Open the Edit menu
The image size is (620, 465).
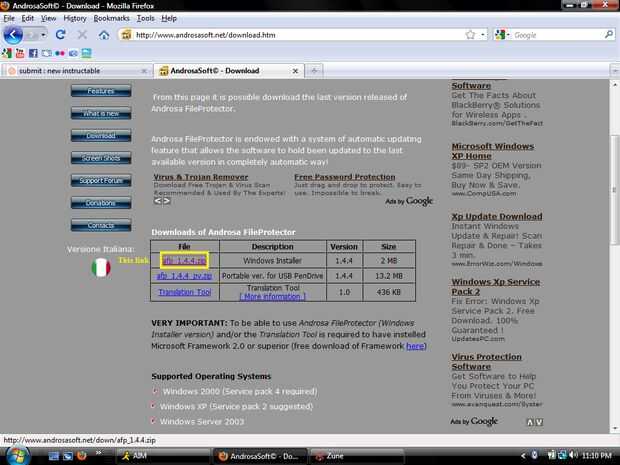pos(27,18)
